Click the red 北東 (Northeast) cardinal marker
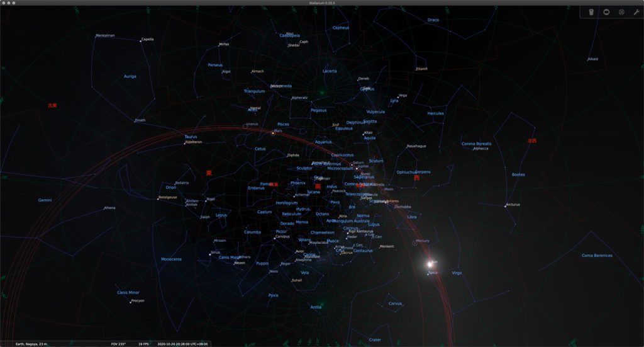The height and width of the screenshot is (347, 644). (52, 106)
